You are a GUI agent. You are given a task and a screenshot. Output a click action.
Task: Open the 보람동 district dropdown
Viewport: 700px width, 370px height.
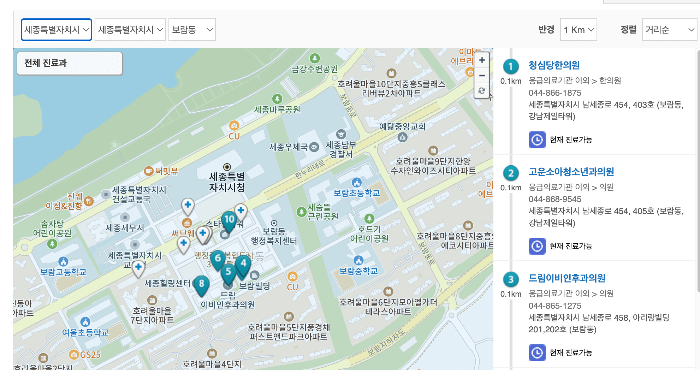192,29
